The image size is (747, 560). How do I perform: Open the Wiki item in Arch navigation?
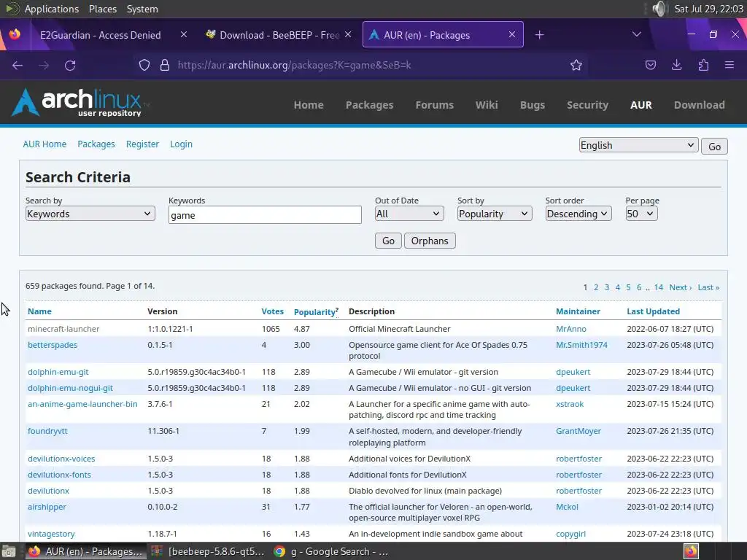pos(487,105)
